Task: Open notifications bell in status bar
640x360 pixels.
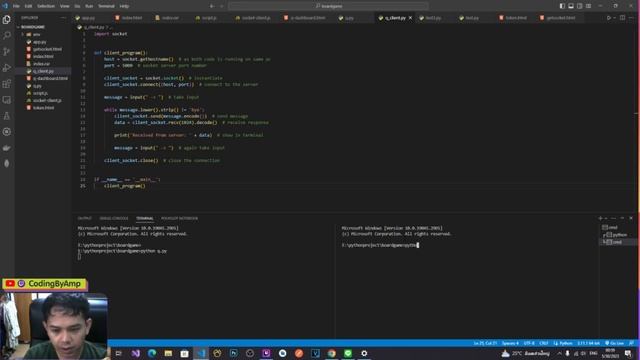Action: click(x=631, y=343)
